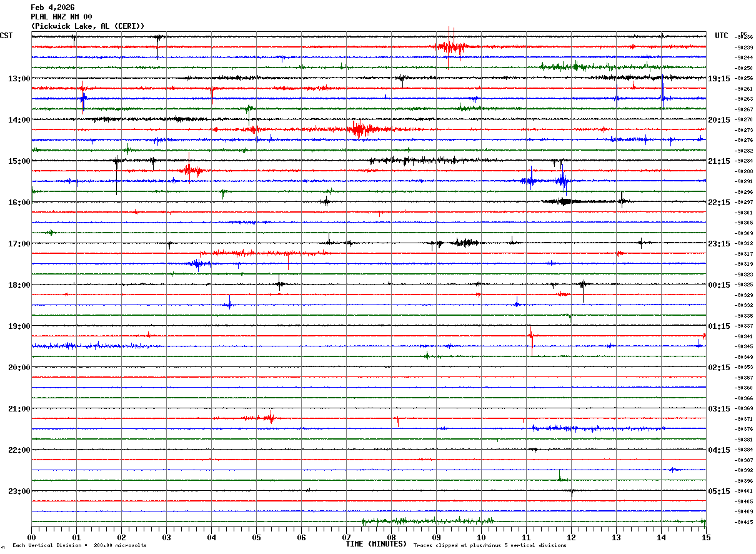
Task: Click the 02:15 UTC time label
Action: pos(719,367)
